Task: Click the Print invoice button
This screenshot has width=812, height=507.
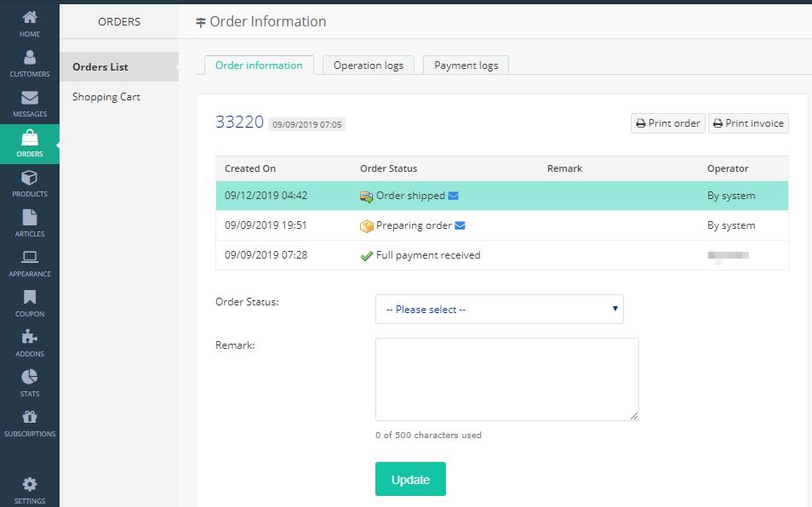Action: click(x=748, y=123)
